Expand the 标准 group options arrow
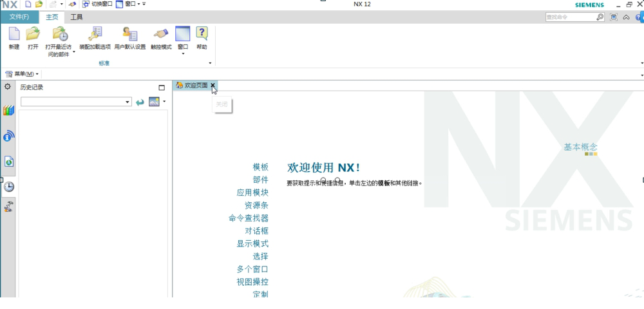644x309 pixels. tap(211, 63)
